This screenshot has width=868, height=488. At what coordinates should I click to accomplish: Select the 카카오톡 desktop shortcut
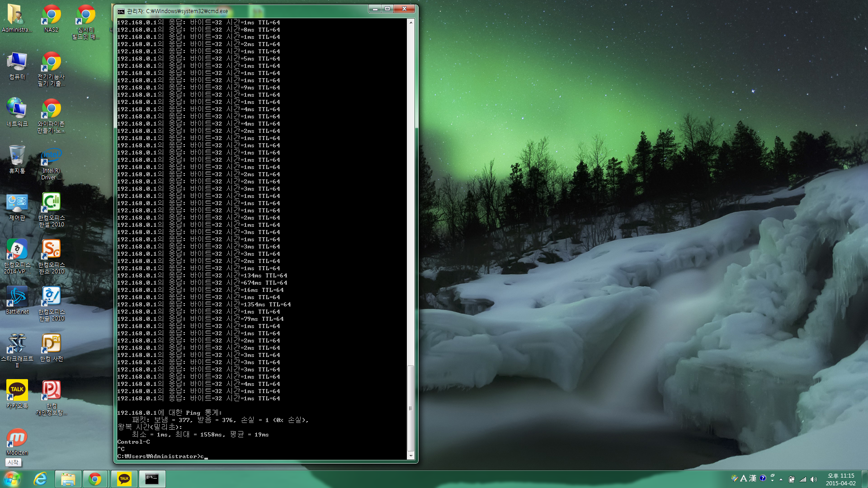click(17, 394)
